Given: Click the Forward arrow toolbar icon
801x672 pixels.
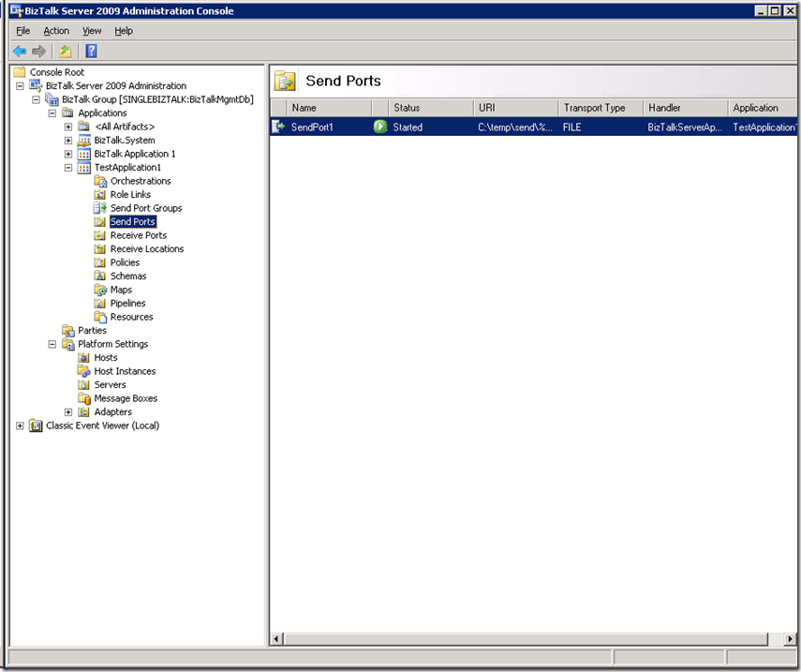Looking at the screenshot, I should (38, 52).
